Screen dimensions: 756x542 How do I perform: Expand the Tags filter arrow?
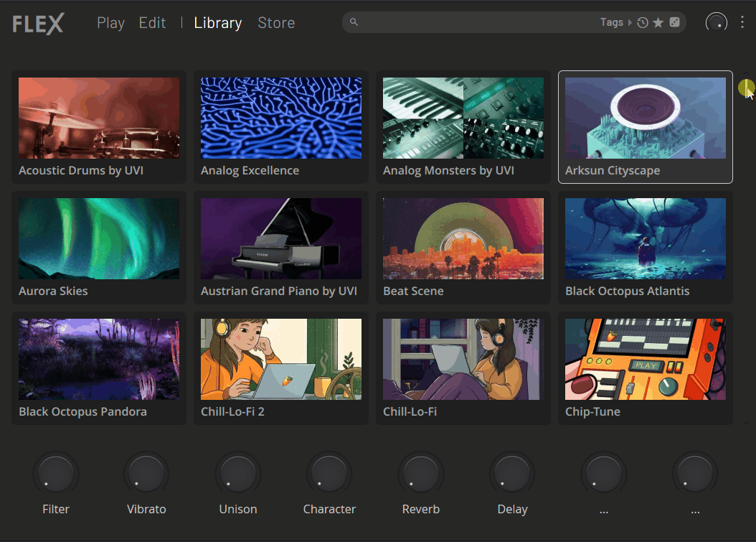coord(630,23)
